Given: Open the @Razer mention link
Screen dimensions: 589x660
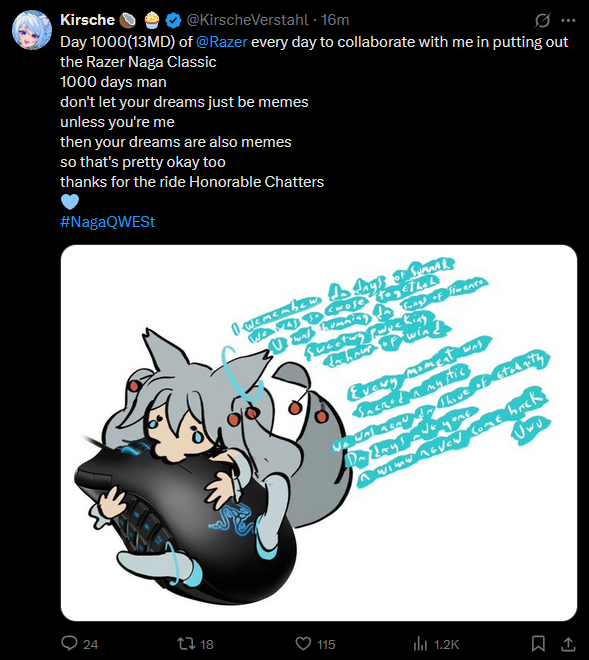Looking at the screenshot, I should click(x=222, y=42).
